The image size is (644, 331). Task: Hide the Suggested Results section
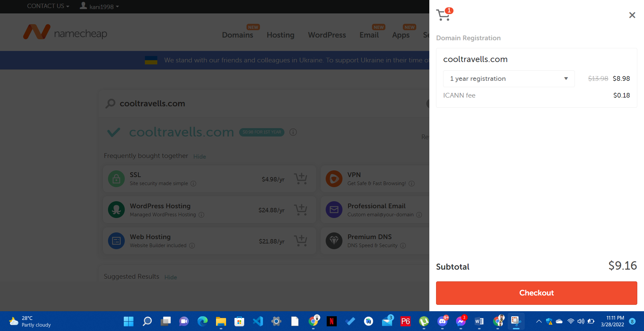coord(170,277)
